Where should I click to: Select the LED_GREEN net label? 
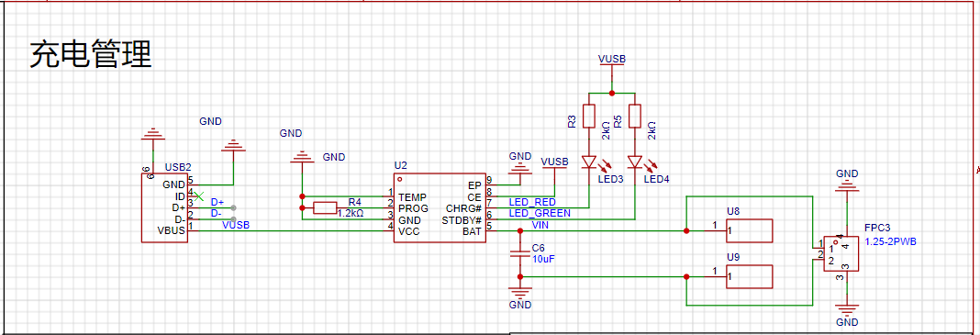(540, 213)
